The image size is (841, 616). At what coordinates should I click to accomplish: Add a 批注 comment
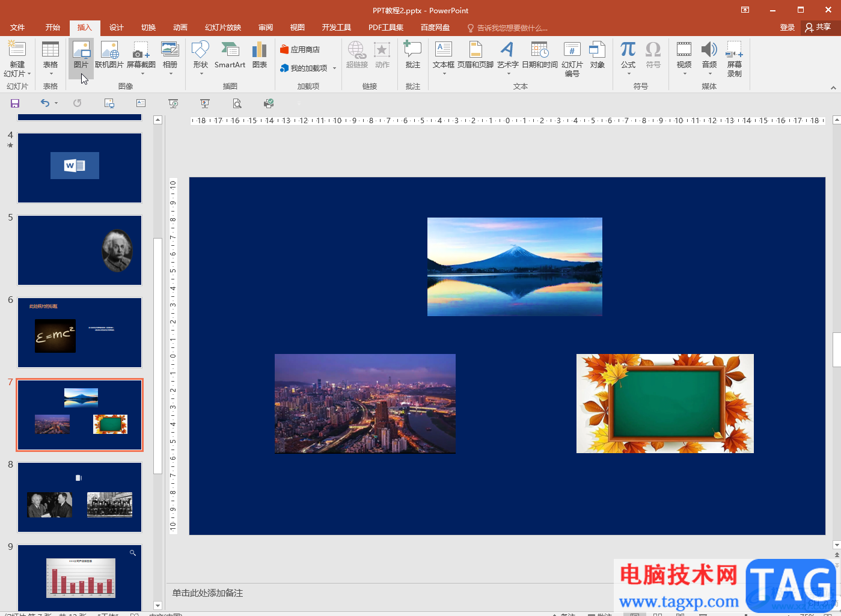point(413,55)
